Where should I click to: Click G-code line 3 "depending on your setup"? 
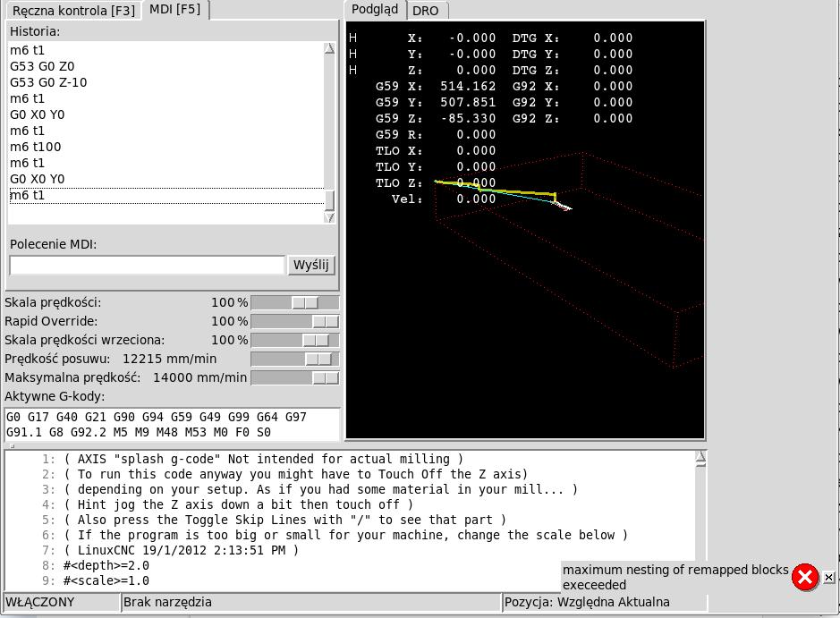click(320, 489)
